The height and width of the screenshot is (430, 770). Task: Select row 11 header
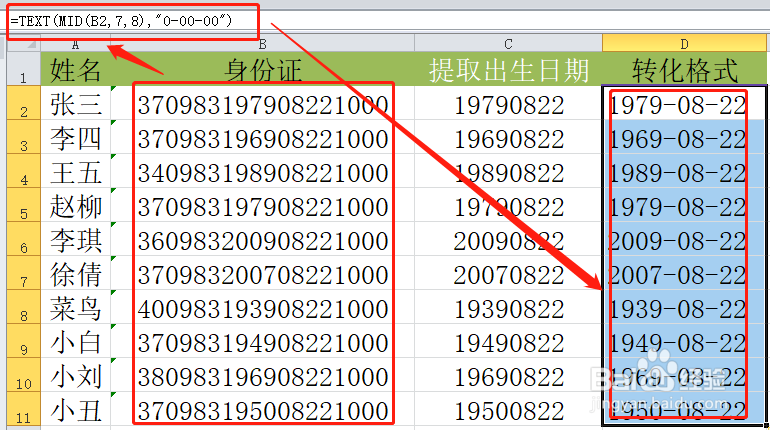(24, 408)
